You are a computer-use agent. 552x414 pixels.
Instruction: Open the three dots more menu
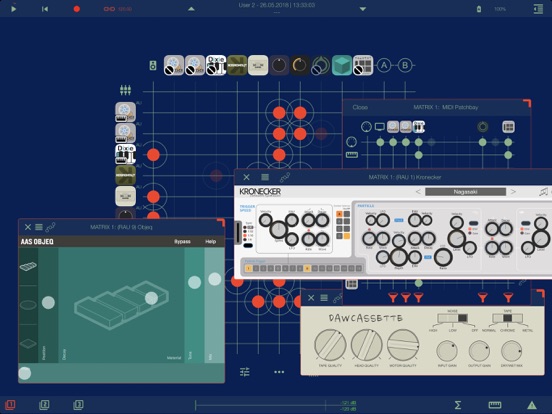[x=279, y=372]
